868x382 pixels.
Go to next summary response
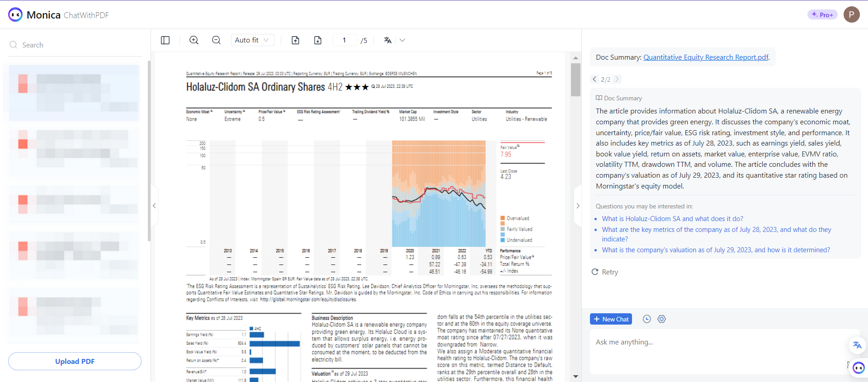(x=617, y=79)
